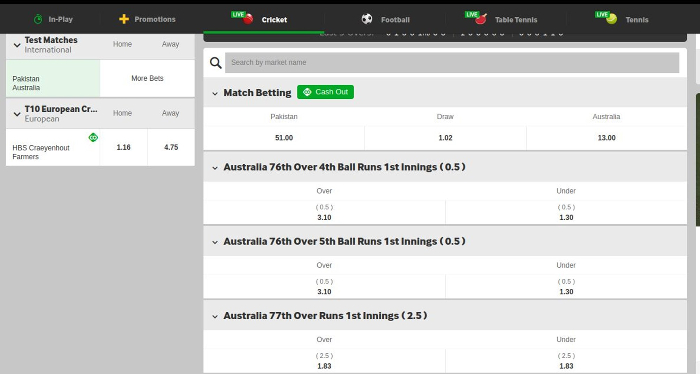The image size is (700, 374).
Task: Collapse Australia 77th Over Runs market
Action: coord(215,316)
